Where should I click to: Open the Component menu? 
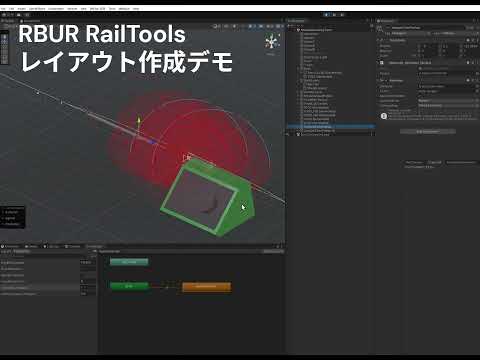click(x=56, y=8)
